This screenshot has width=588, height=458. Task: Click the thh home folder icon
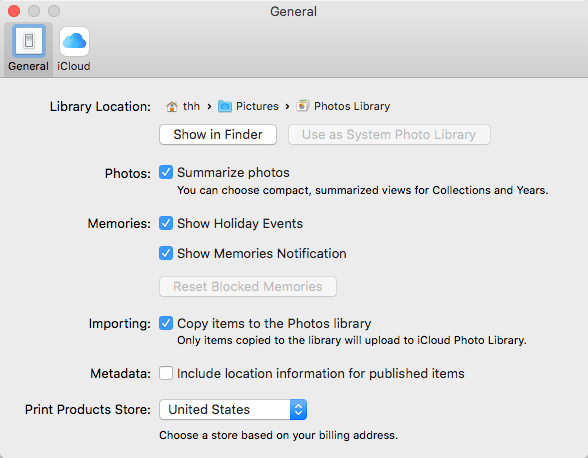click(172, 107)
